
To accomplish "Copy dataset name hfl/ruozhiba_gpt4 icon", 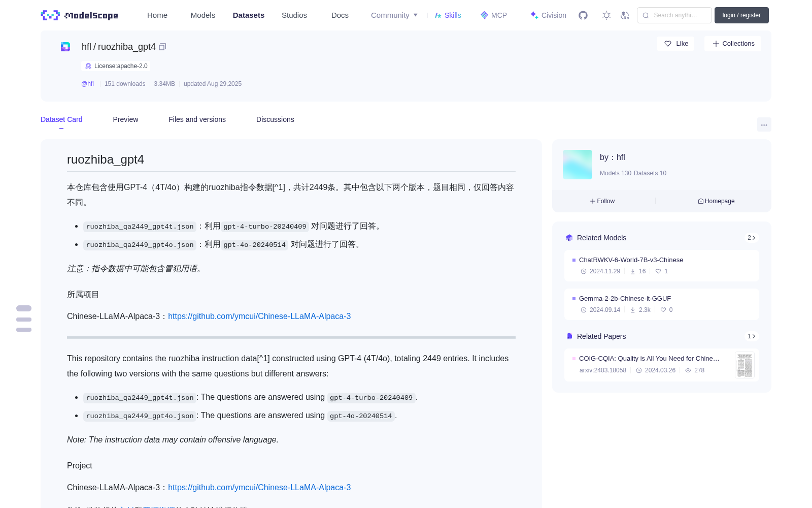I will click(162, 47).
